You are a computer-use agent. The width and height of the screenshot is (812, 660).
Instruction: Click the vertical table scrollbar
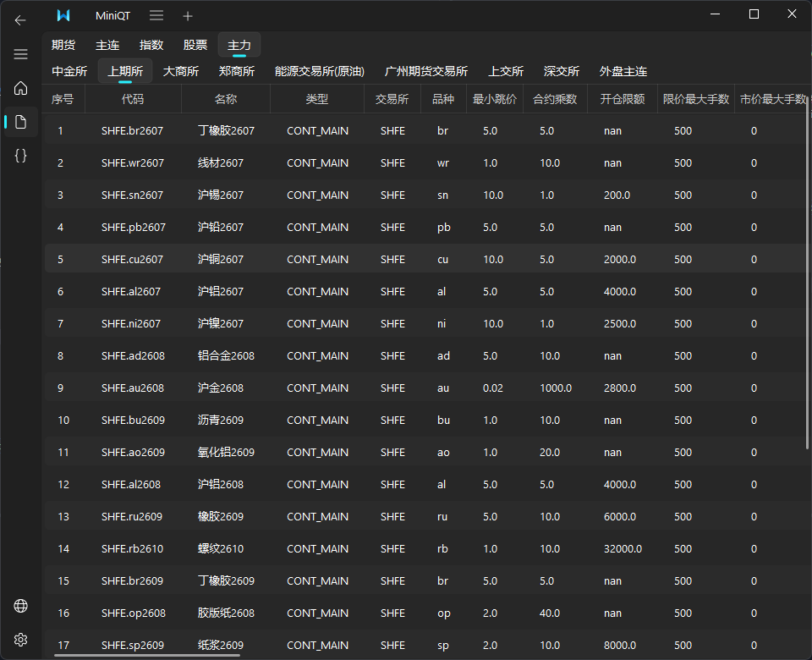click(x=807, y=272)
